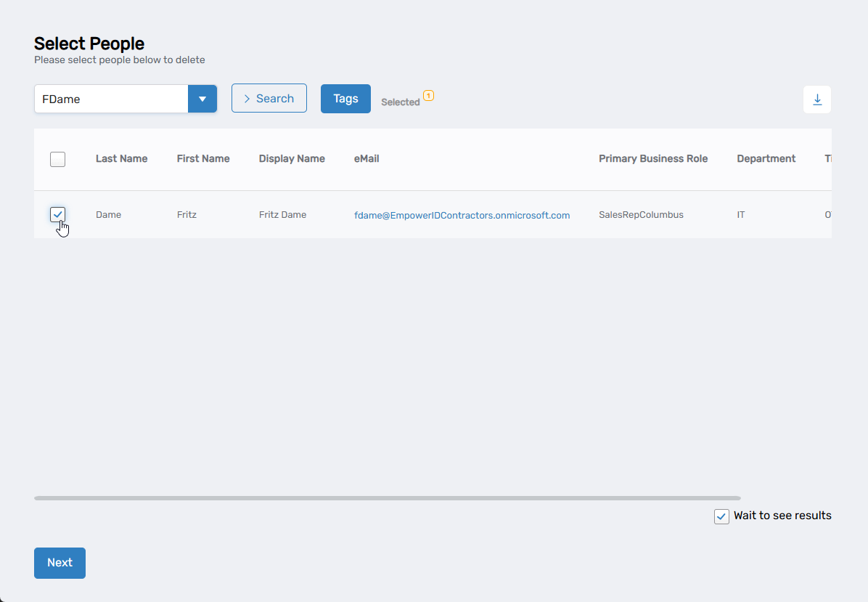Sort by Display Name column header
868x602 pixels.
pyautogui.click(x=292, y=159)
